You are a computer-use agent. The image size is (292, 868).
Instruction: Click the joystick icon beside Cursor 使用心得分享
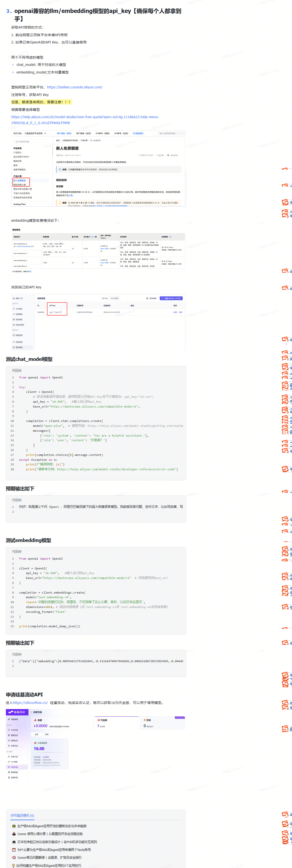click(14, 834)
